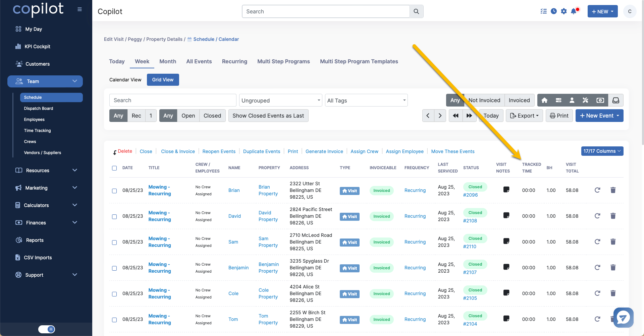Image resolution: width=644 pixels, height=336 pixels.
Task: Open visit notes icon in Cole's row
Action: (506, 293)
